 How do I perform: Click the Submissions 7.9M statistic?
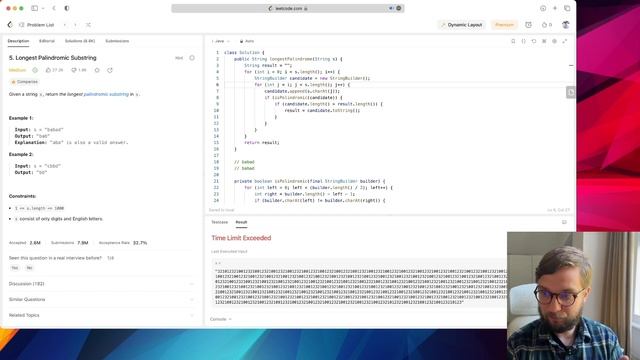pyautogui.click(x=69, y=243)
